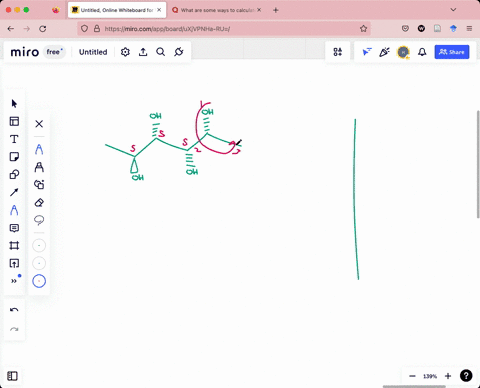Click the free plan badge
The width and height of the screenshot is (480, 388).
click(x=55, y=52)
